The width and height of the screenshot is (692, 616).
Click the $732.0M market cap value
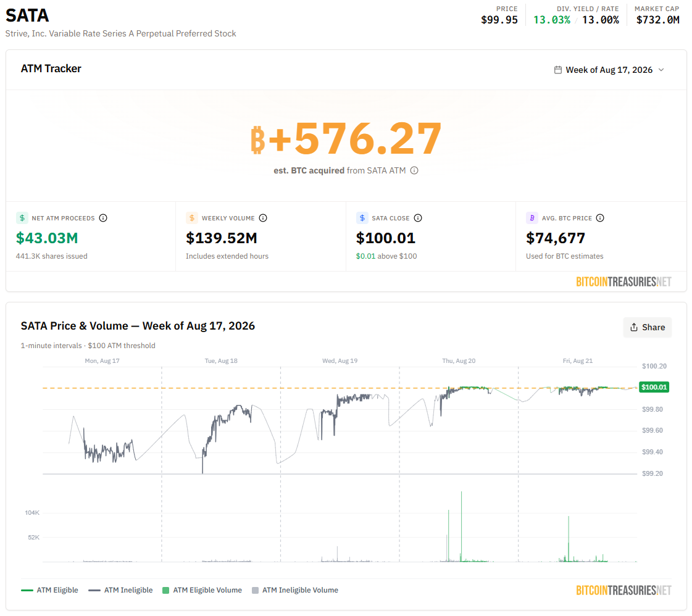pyautogui.click(x=657, y=20)
